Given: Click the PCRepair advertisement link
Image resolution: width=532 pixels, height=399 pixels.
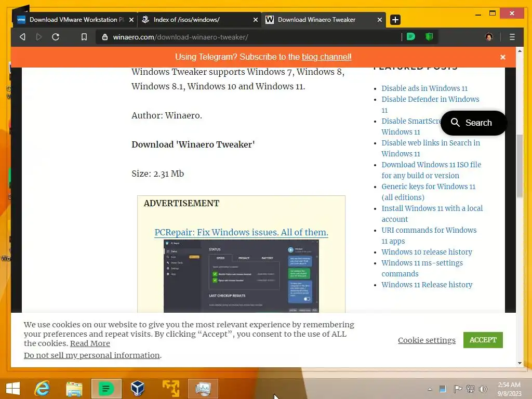Looking at the screenshot, I should (241, 232).
